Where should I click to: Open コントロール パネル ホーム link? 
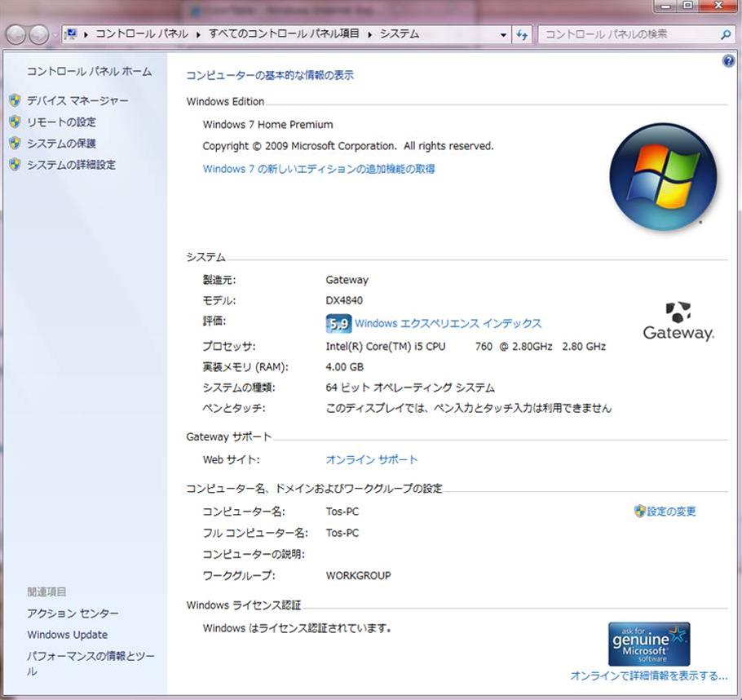(89, 72)
